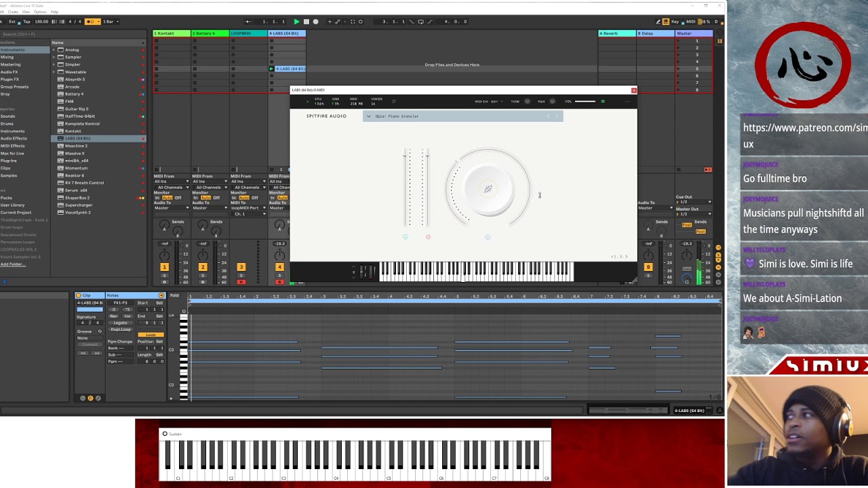This screenshot has width=868, height=488.
Task: Select the 150.00 tempo field
Action: coord(41,22)
